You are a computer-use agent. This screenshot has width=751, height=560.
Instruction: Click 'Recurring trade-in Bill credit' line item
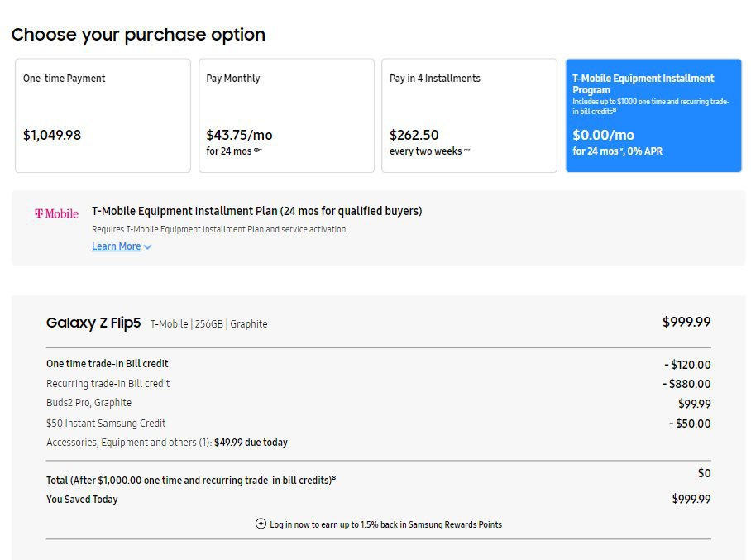(108, 384)
